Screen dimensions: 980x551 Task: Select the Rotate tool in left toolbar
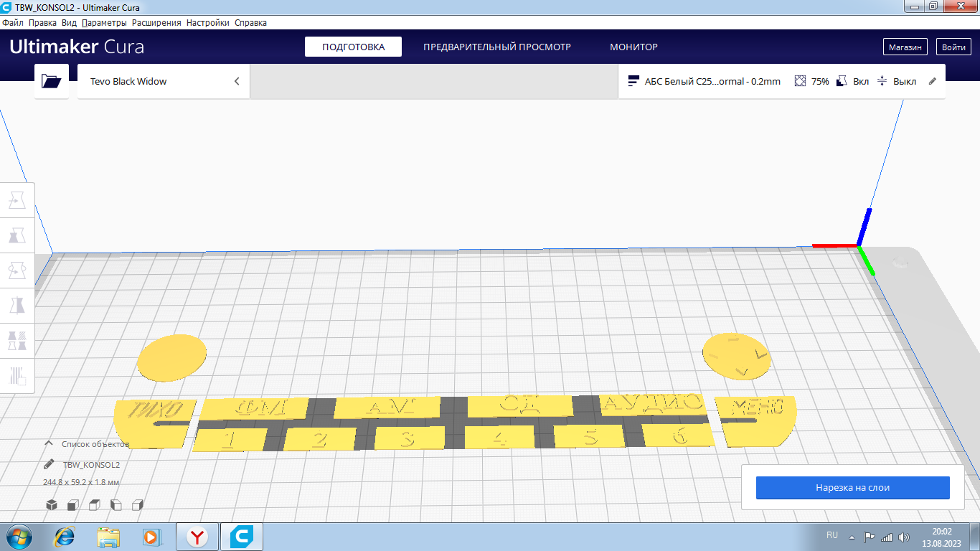[17, 270]
